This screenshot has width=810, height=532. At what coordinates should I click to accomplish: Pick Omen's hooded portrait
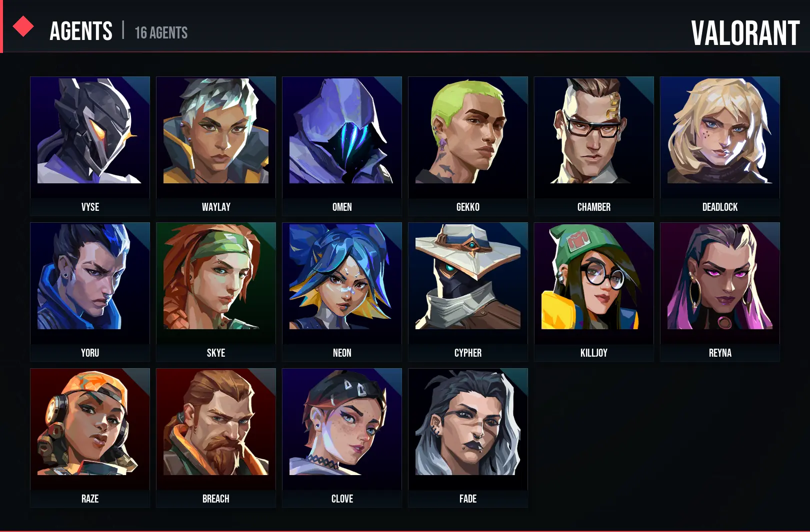click(x=342, y=146)
